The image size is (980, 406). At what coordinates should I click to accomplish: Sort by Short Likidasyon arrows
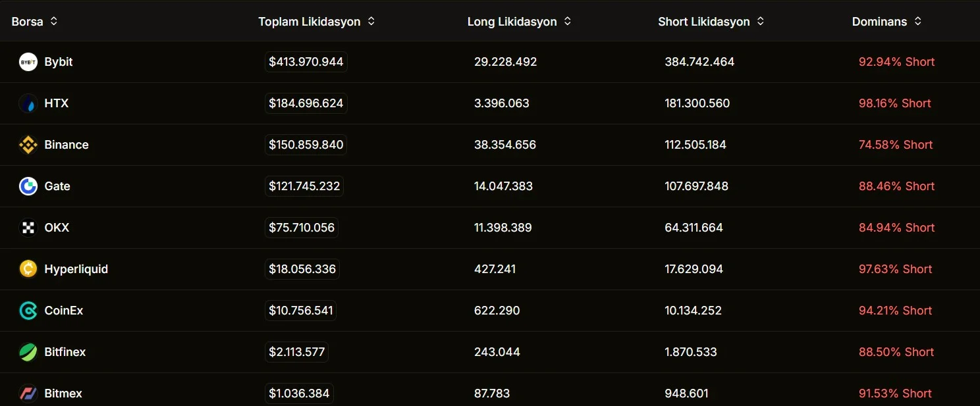[761, 21]
